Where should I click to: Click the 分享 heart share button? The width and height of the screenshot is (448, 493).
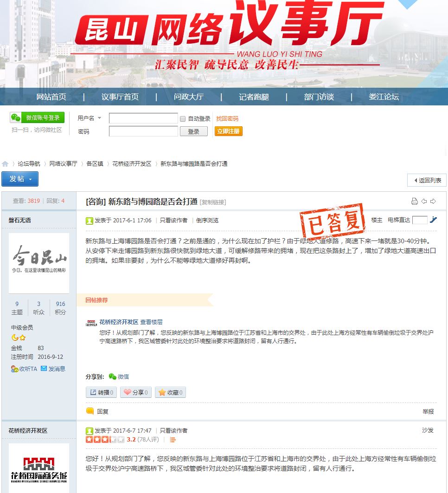point(135,392)
